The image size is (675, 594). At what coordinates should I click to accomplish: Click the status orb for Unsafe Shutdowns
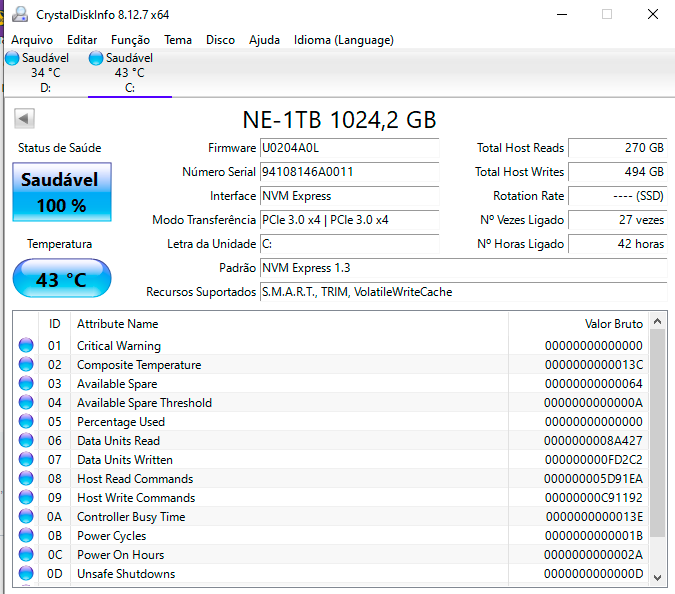pos(26,573)
